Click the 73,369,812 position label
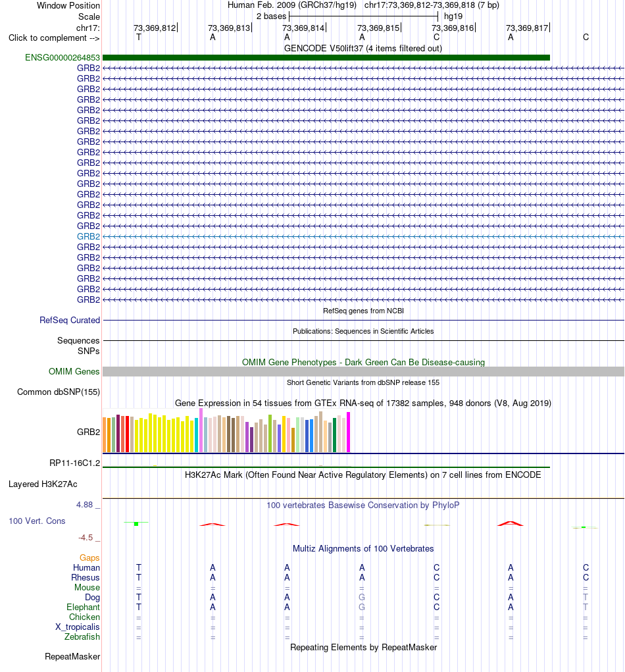Screen dimensions: 625x672 (155, 28)
